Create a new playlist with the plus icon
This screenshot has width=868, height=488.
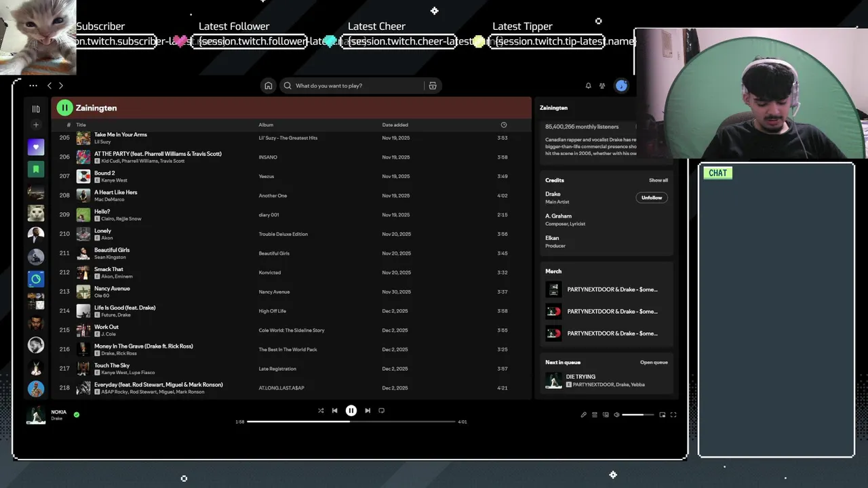[36, 125]
